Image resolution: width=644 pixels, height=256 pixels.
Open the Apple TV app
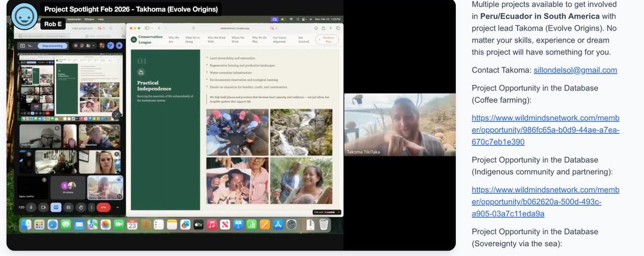(x=199, y=225)
